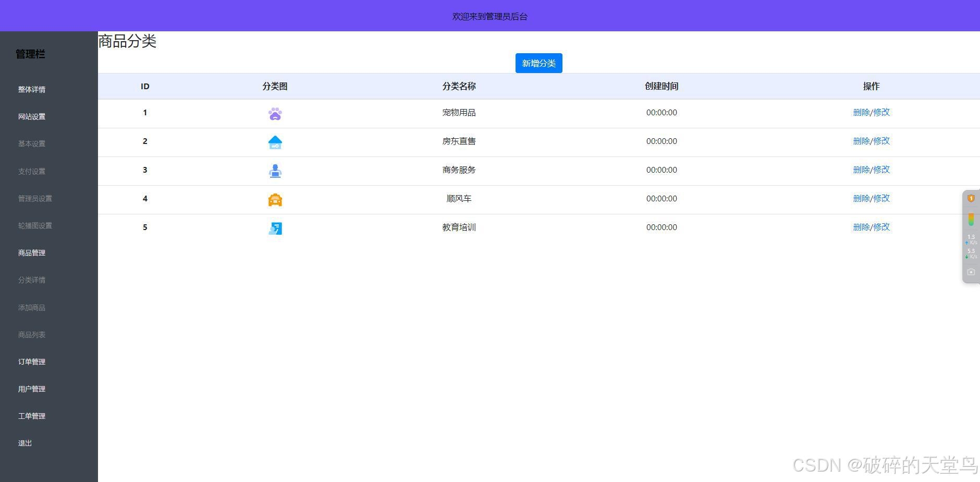The width and height of the screenshot is (980, 482).
Task: Go to 轮播图设置 in sidebar
Action: (x=35, y=225)
